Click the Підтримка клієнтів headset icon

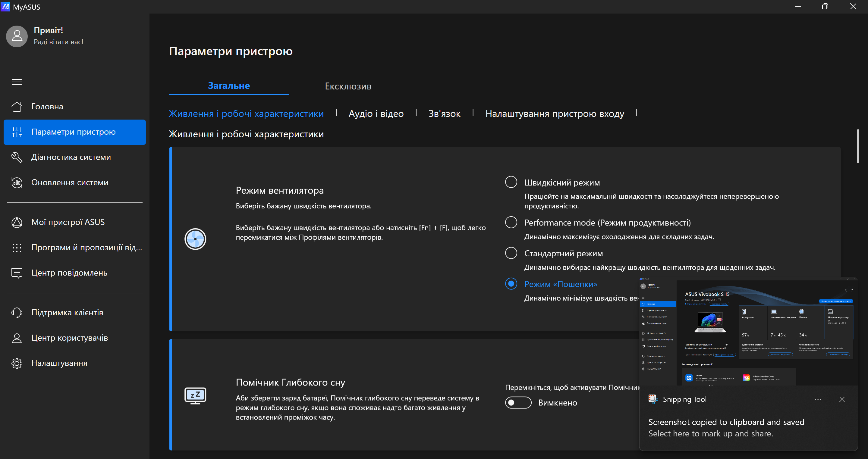tap(17, 313)
